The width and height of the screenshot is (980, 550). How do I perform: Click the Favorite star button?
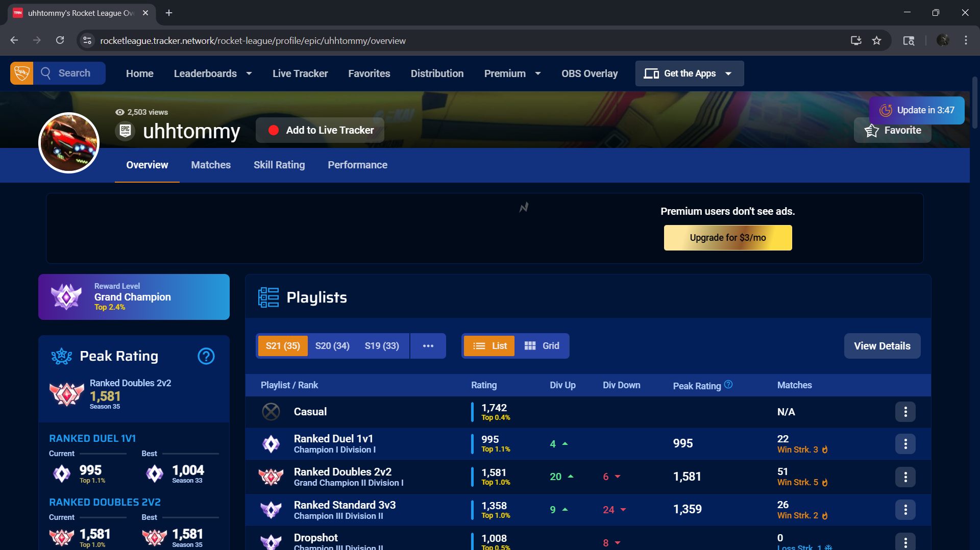pyautogui.click(x=893, y=131)
